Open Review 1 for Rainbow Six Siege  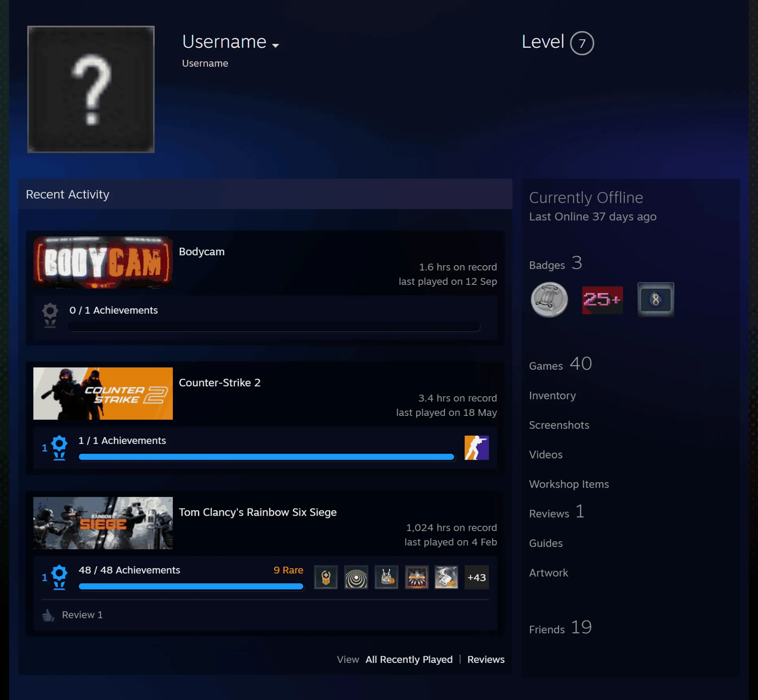(83, 615)
